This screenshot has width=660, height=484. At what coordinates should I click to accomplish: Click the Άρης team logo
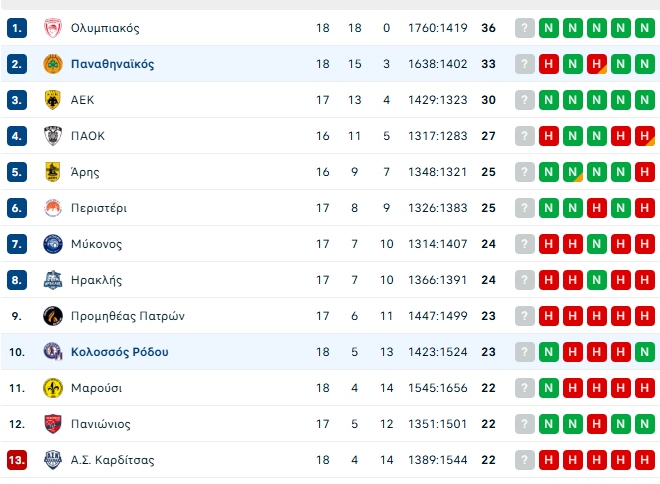[53, 172]
